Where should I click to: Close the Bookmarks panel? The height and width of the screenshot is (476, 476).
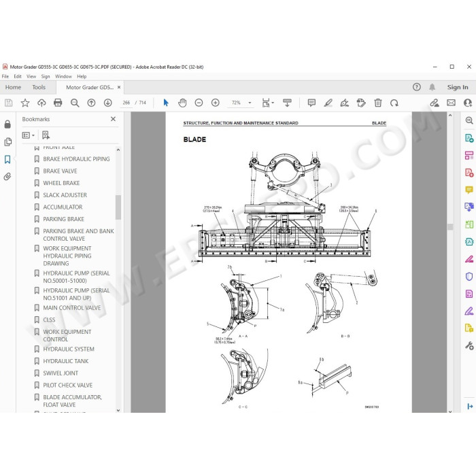[x=114, y=119]
